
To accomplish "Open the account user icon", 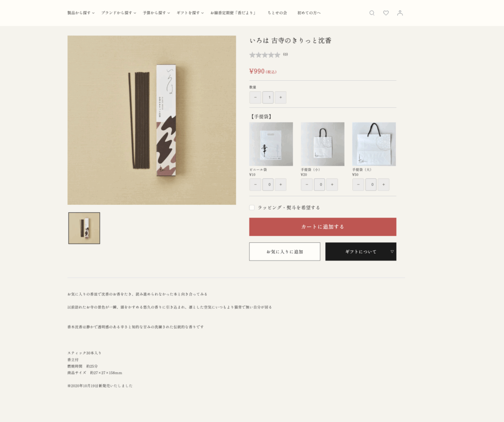I will [x=400, y=13].
